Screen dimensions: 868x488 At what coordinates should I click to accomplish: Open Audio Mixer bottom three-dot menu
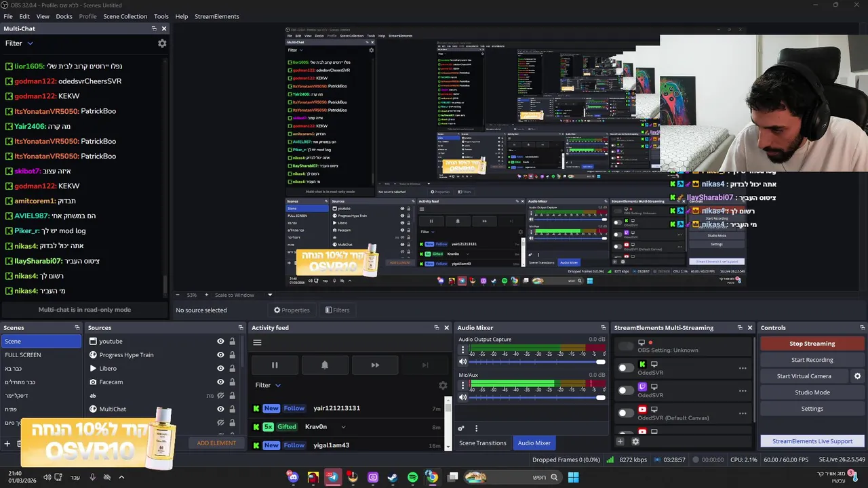pos(476,428)
